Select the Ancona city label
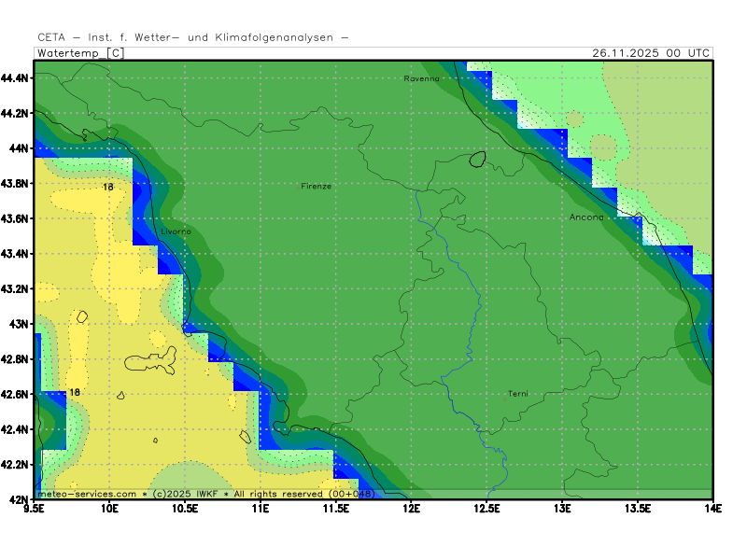Viewport: 747px width, 560px height. click(x=586, y=217)
